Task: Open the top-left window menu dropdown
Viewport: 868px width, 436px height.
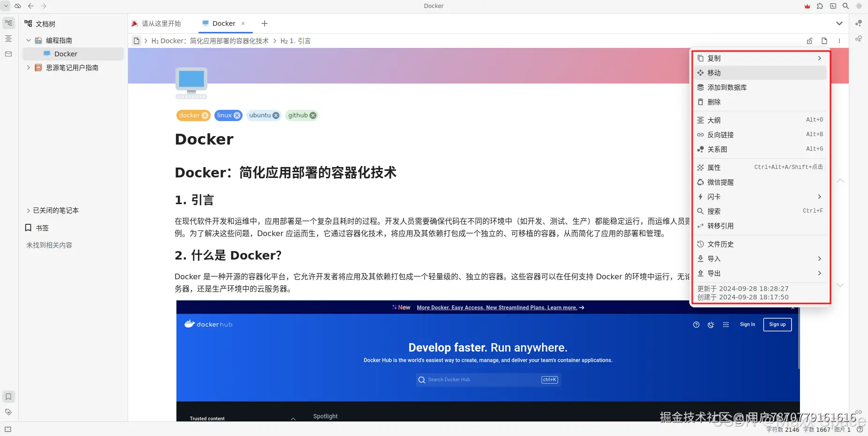Action: pyautogui.click(x=6, y=6)
